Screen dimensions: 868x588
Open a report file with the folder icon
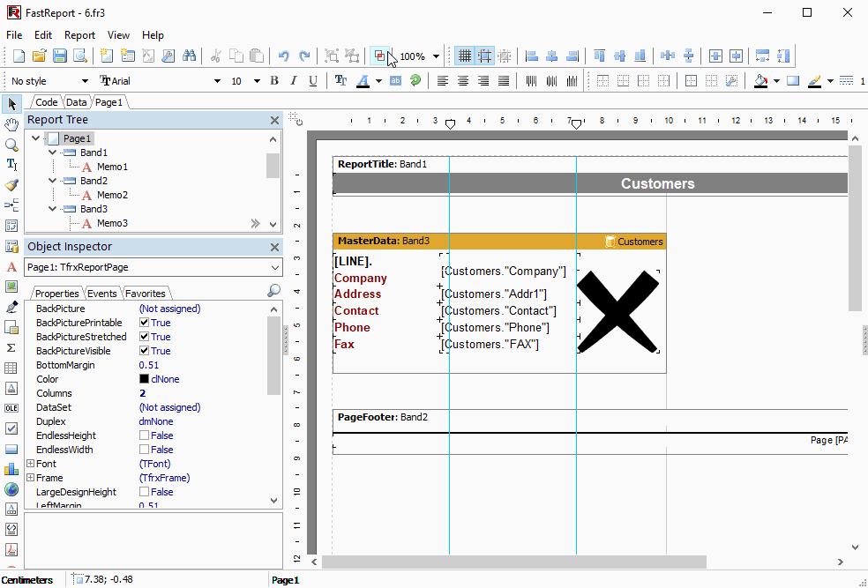40,56
